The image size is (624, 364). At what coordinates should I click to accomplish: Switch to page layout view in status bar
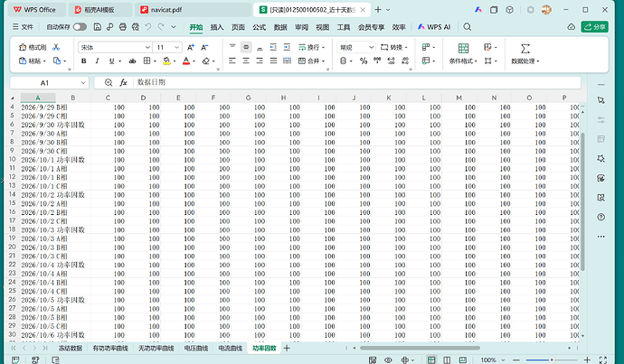[x=447, y=359]
